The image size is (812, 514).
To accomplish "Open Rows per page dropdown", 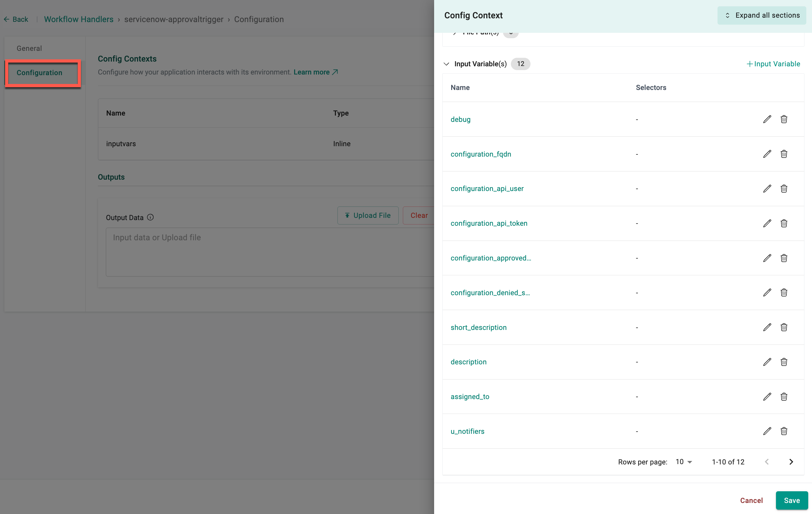I will [683, 462].
